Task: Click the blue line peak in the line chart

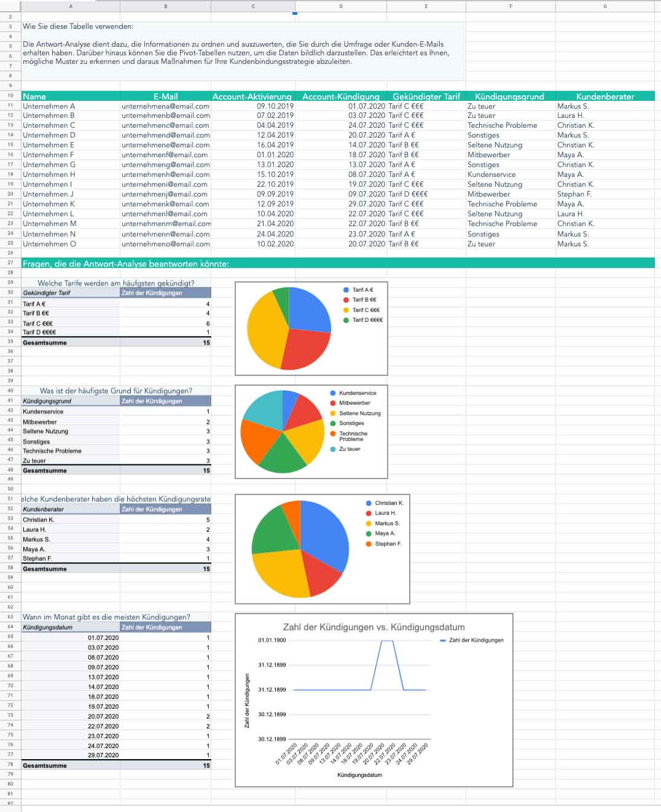Action: [387, 641]
